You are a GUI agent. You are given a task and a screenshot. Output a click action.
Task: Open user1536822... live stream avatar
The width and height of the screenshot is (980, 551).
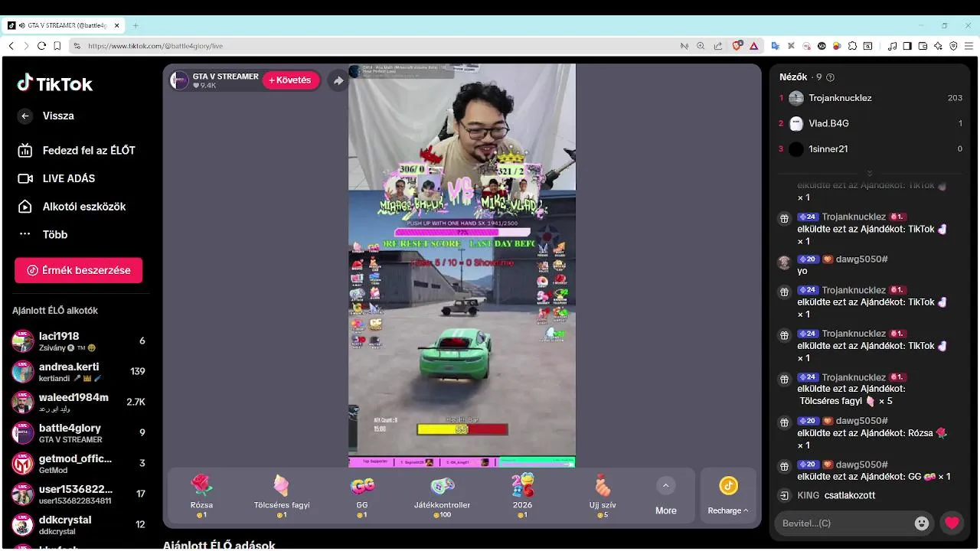click(x=23, y=494)
